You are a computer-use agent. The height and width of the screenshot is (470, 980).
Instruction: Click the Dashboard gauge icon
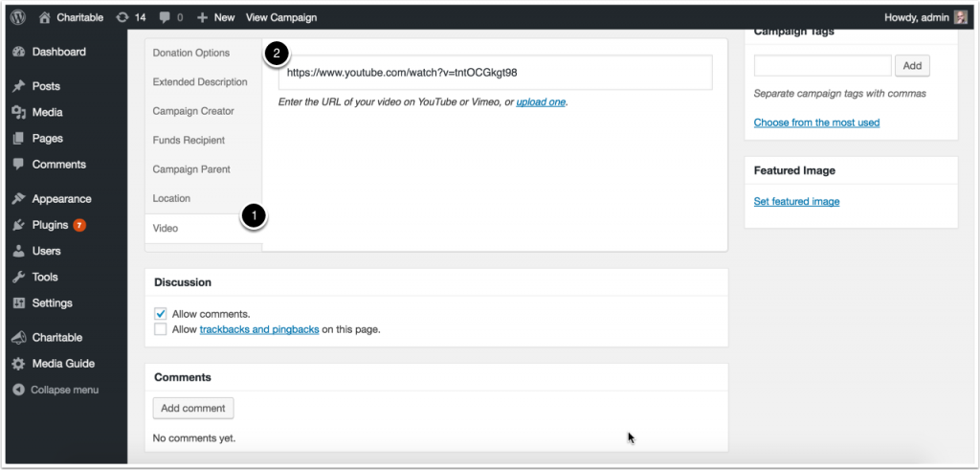(19, 52)
